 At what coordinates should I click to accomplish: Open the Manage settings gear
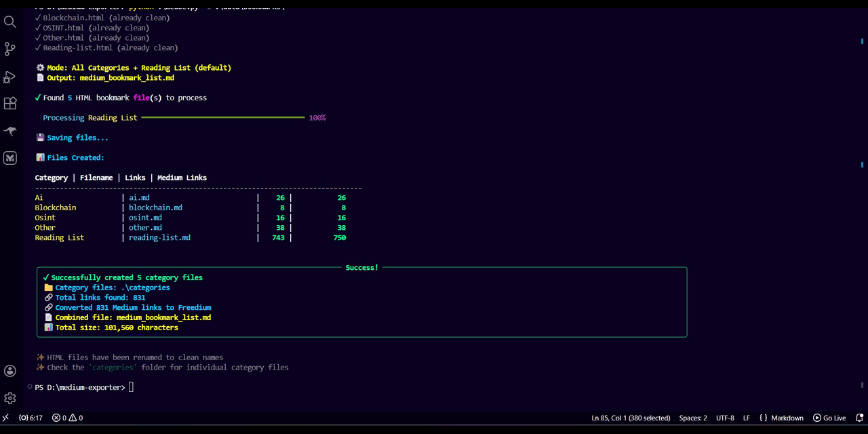point(9,398)
